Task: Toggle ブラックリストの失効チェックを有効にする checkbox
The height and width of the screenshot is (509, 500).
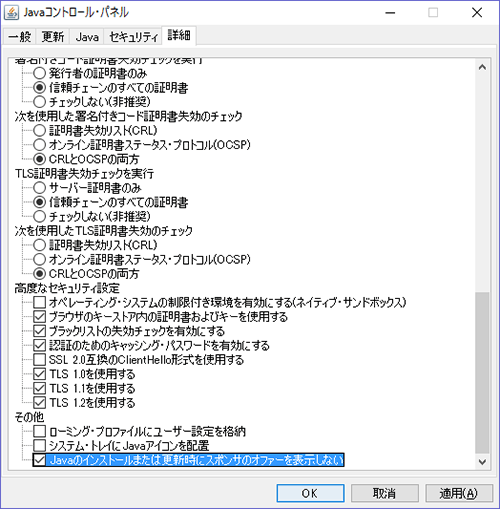Action: coord(39,331)
